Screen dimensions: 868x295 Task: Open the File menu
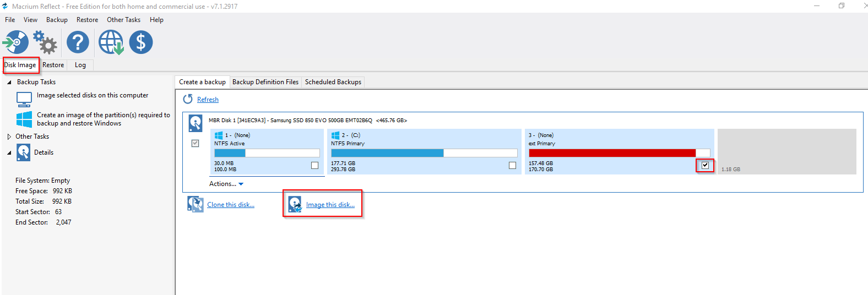[10, 20]
